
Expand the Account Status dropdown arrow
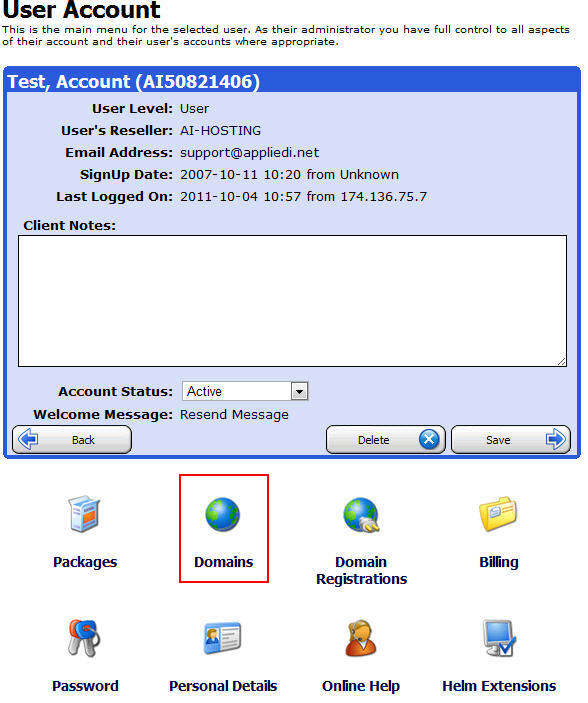[x=299, y=391]
